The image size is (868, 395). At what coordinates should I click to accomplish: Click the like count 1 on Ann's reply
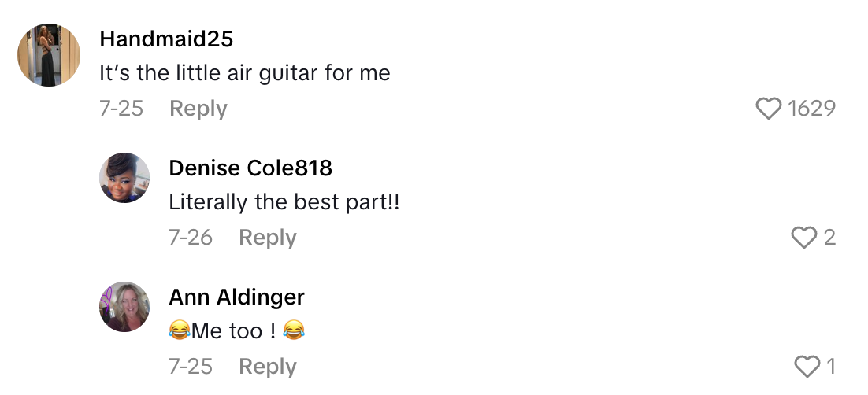[x=829, y=367]
